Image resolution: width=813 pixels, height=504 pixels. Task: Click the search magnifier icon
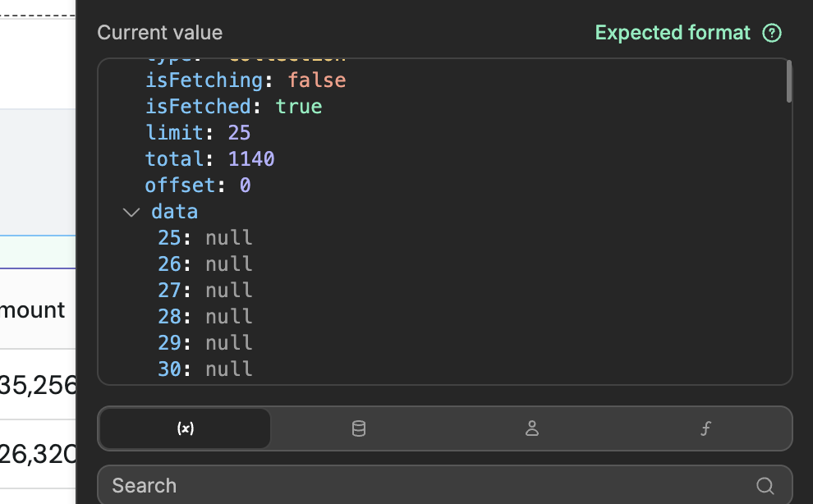click(x=765, y=486)
